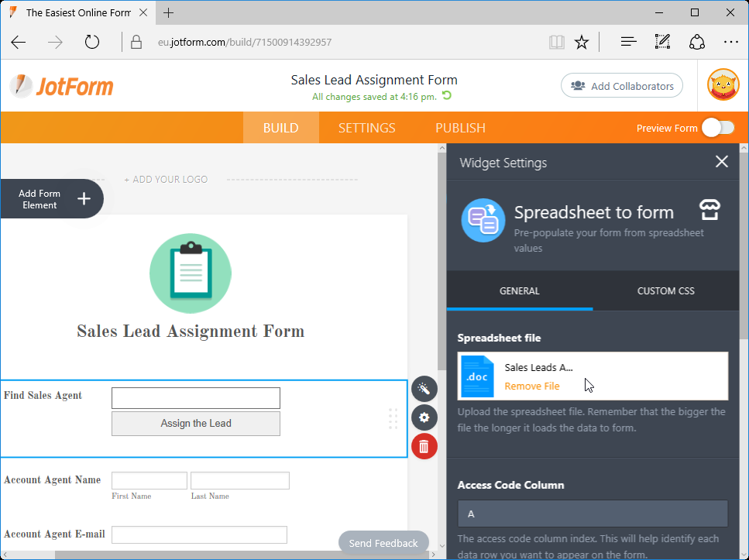Click the Find Sales Agent input field
The image size is (749, 560).
click(x=195, y=397)
